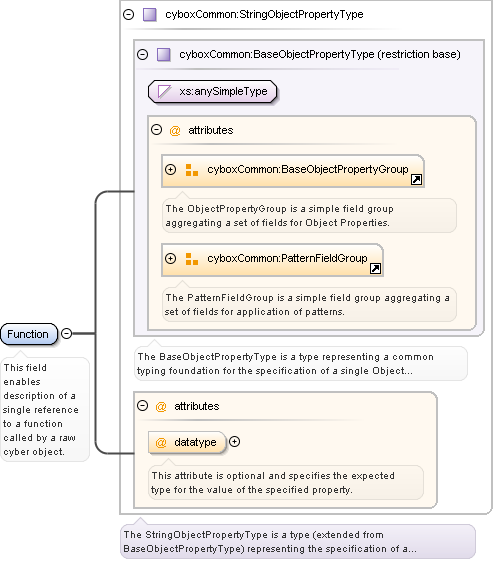Collapse the Function element minus toggle

click(67, 333)
